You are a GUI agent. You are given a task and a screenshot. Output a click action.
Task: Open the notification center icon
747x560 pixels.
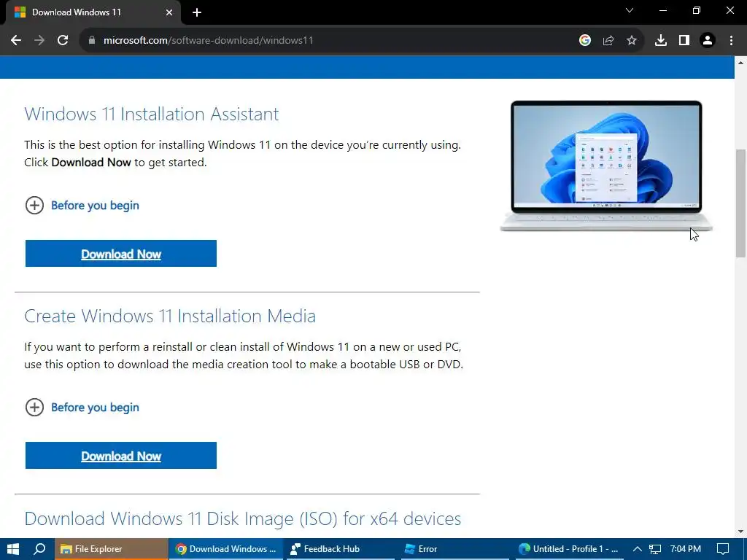click(x=723, y=549)
